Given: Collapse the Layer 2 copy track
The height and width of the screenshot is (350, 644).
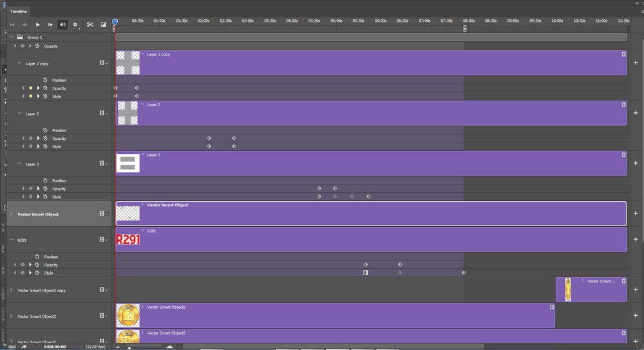Looking at the screenshot, I should point(19,63).
